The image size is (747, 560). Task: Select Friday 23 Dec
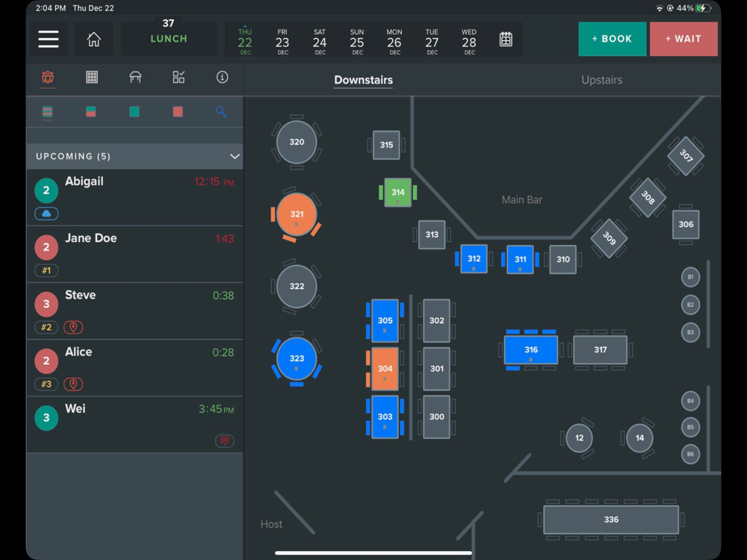[x=282, y=42]
